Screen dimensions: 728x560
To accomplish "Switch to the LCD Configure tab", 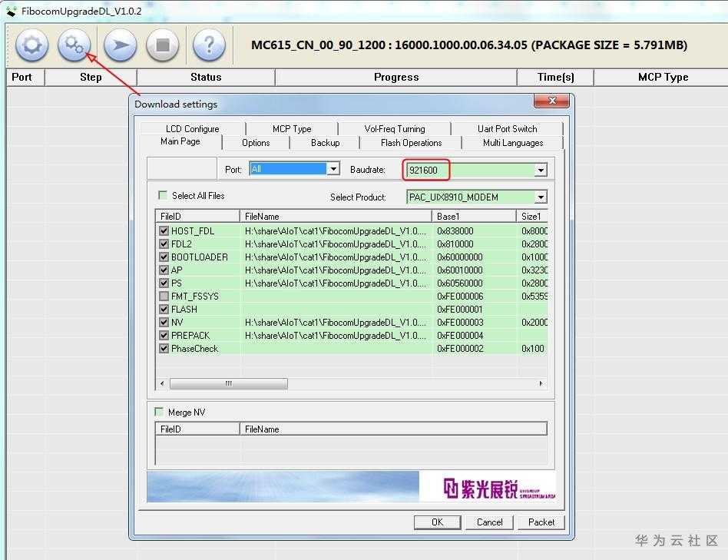I will [x=192, y=128].
